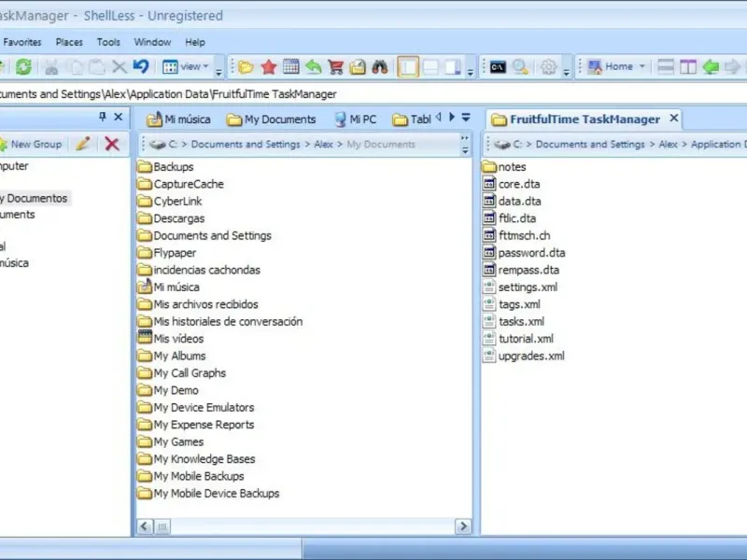Click the horizontal split panes icon
Image resolution: width=747 pixels, height=560 pixels.
(x=666, y=66)
